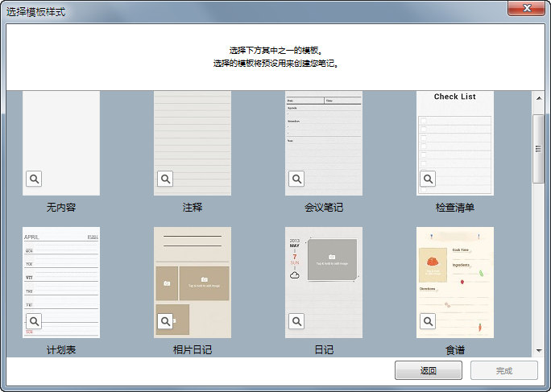Close the 选择模板样式 dialog window
This screenshot has height=392, width=551.
pos(527,9)
